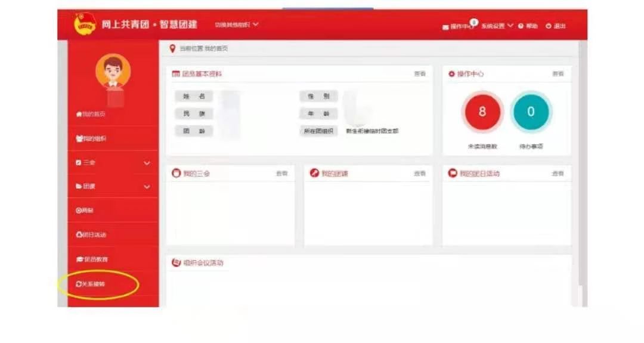Click the 关系接转 refresh arrows icon
Screen dimensions: 644x343
coord(79,284)
